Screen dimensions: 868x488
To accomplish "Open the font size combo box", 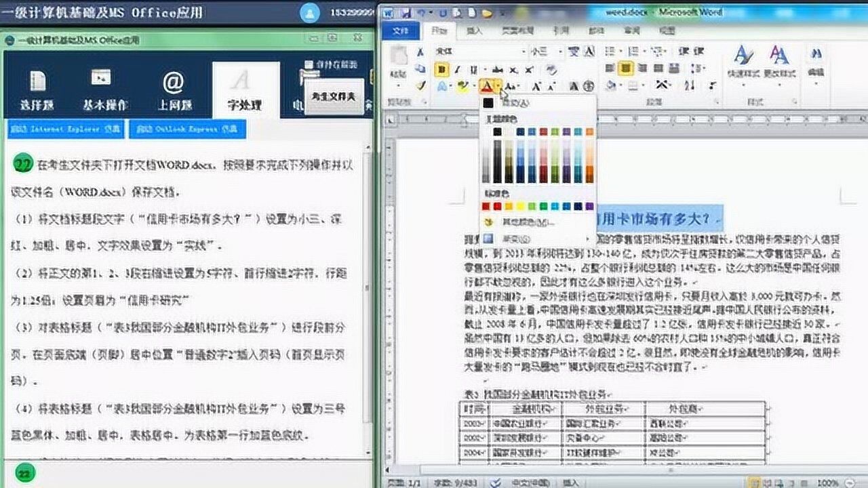I will (547, 52).
